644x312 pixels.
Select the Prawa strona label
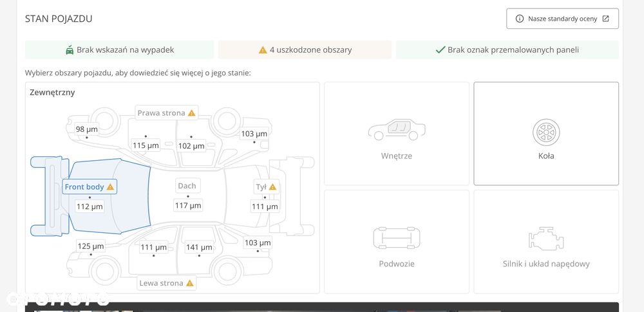161,113
